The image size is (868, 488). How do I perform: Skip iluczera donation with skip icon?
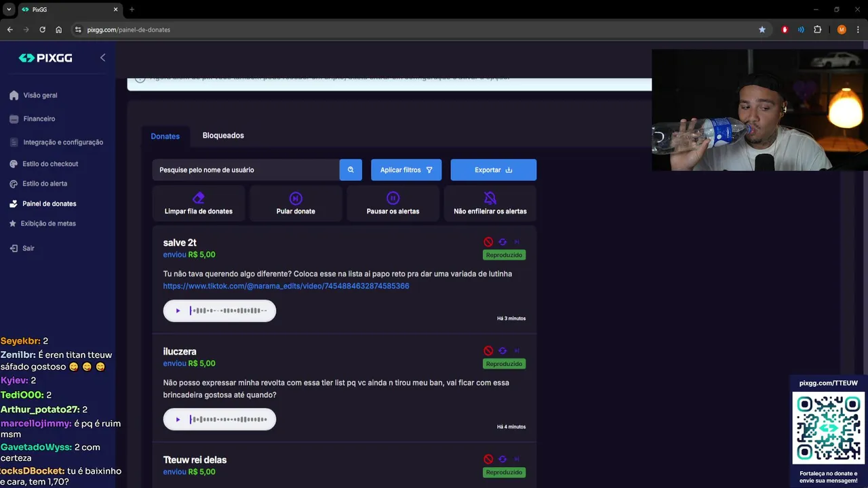point(517,350)
